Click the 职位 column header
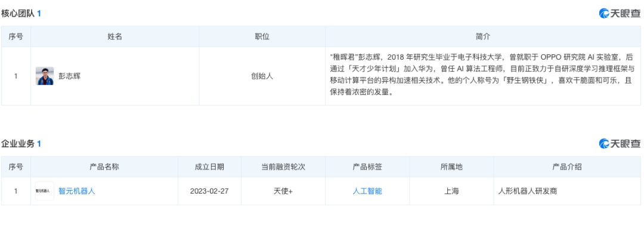Viewport: 644px width, 230px height. (262, 36)
